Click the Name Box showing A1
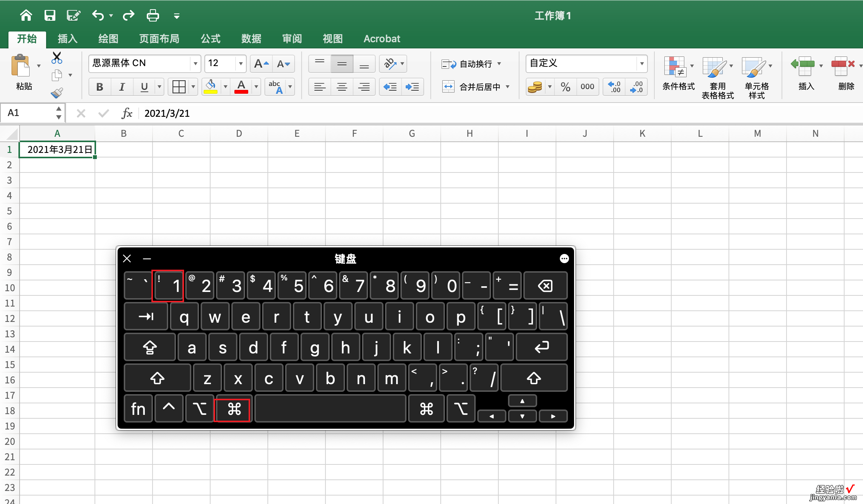This screenshot has height=504, width=863. coord(28,113)
